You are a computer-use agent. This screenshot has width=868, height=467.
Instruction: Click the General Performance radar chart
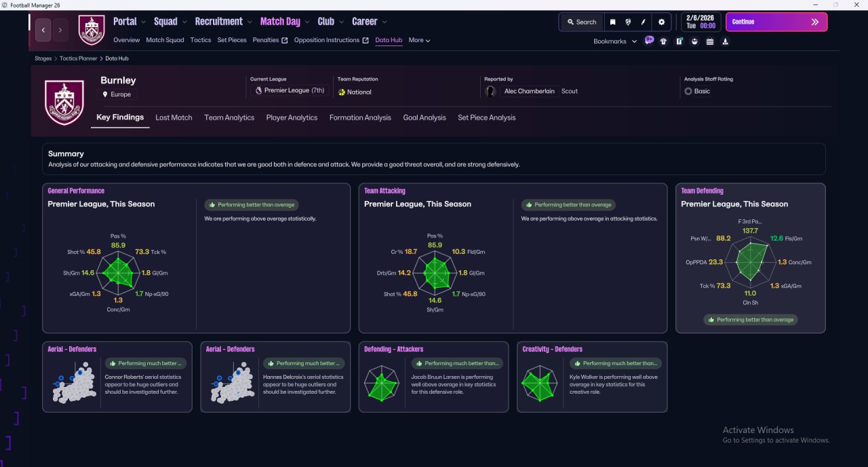pyautogui.click(x=117, y=273)
